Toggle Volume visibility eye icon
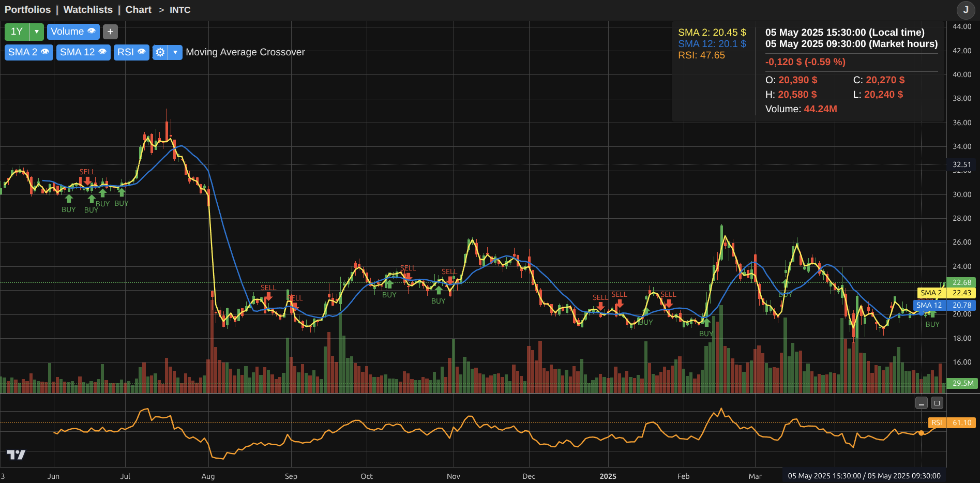This screenshot has height=483, width=980. coord(92,31)
